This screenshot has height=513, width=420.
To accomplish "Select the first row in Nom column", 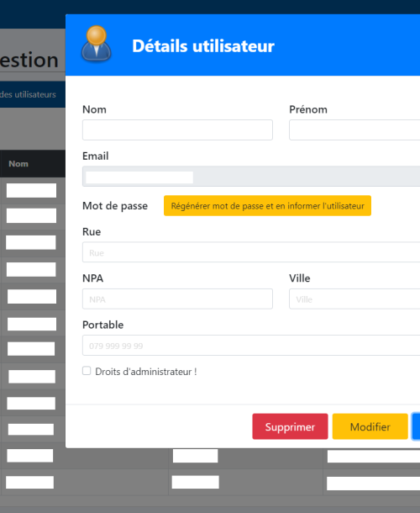I will (x=31, y=190).
